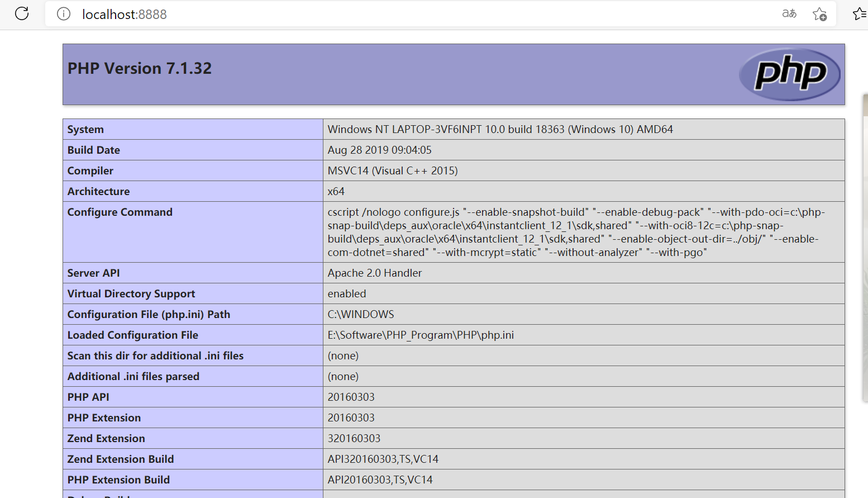
Task: Open the translate page icon
Action: pyautogui.click(x=789, y=13)
